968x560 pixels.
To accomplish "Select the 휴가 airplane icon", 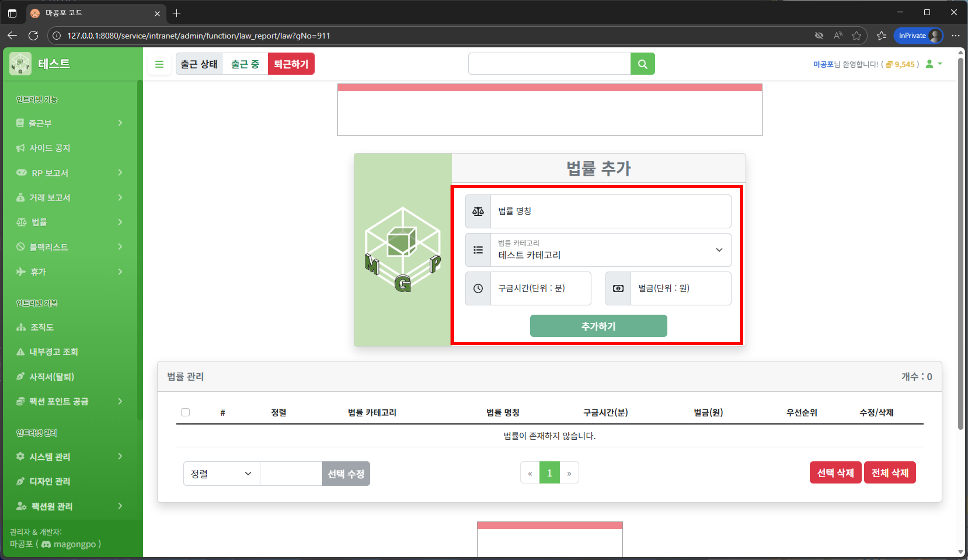I will pyautogui.click(x=20, y=272).
